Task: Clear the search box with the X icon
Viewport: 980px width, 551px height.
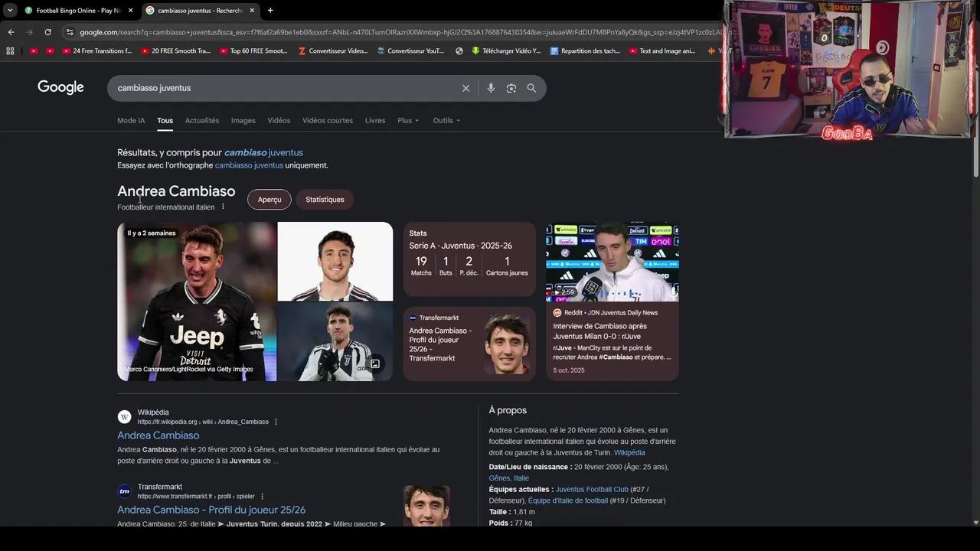Action: click(465, 88)
